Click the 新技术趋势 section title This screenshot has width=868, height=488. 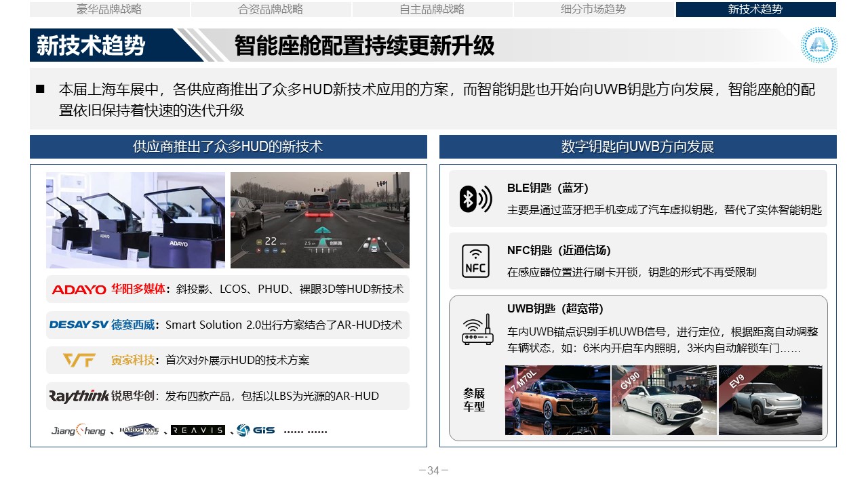coord(91,45)
